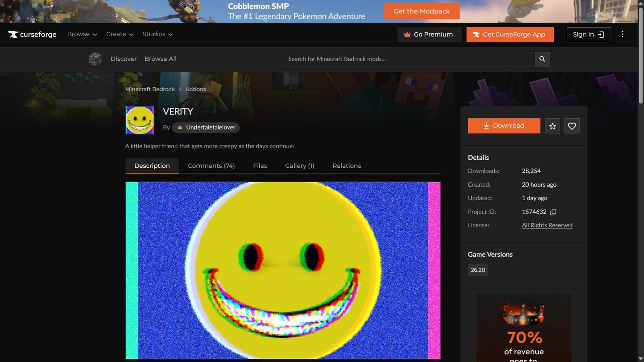Click Get the Modpack banner button

(x=421, y=11)
